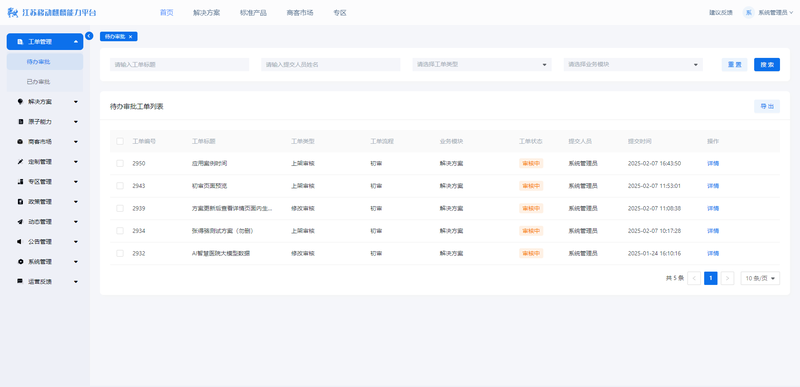
Task: Close the 待办审批 tab with its x
Action: [x=130, y=37]
